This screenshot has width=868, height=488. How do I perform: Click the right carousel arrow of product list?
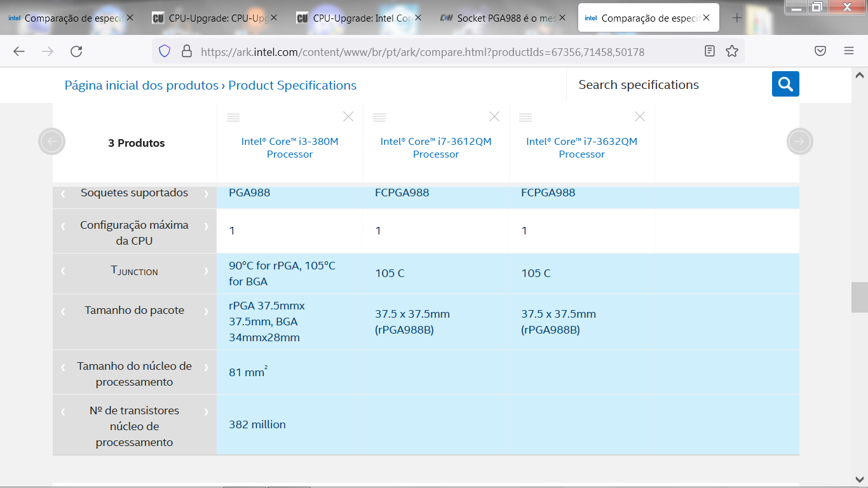[x=800, y=141]
